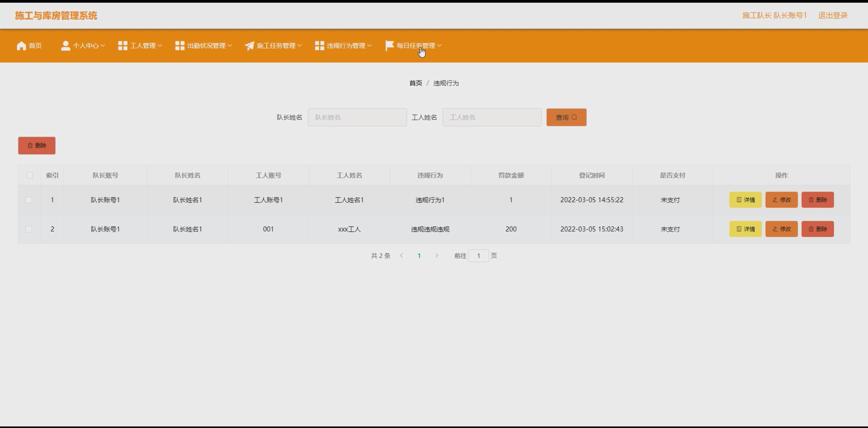Screen dimensions: 868x428
Task: Tick the checkbox for row 2
Action: pyautogui.click(x=29, y=229)
